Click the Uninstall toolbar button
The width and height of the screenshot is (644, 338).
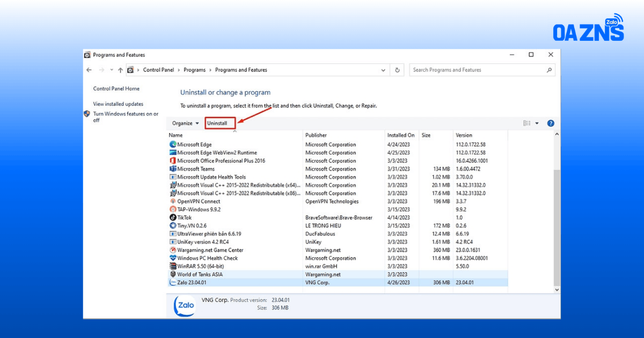point(221,123)
